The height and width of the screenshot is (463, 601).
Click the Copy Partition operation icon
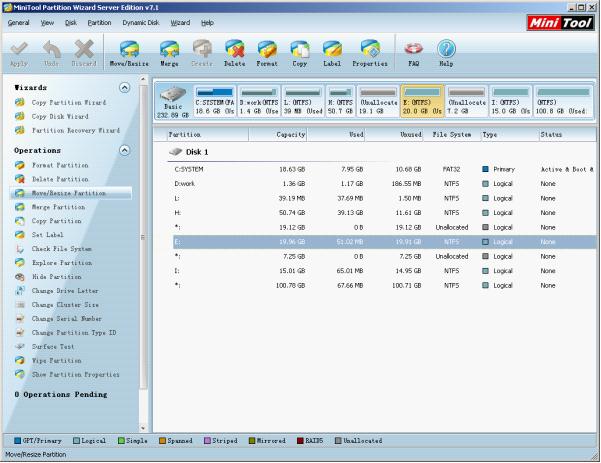20,221
